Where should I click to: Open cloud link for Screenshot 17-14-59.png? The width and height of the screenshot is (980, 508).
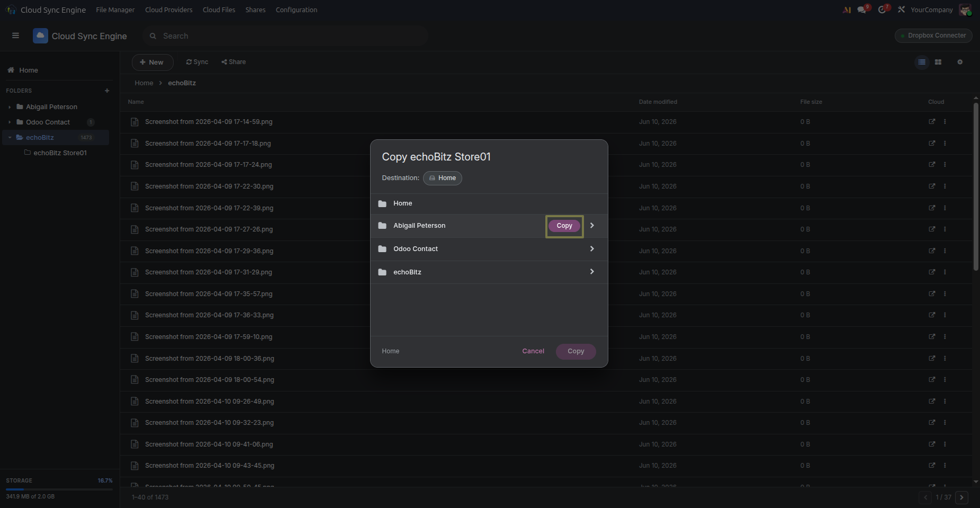click(x=932, y=121)
